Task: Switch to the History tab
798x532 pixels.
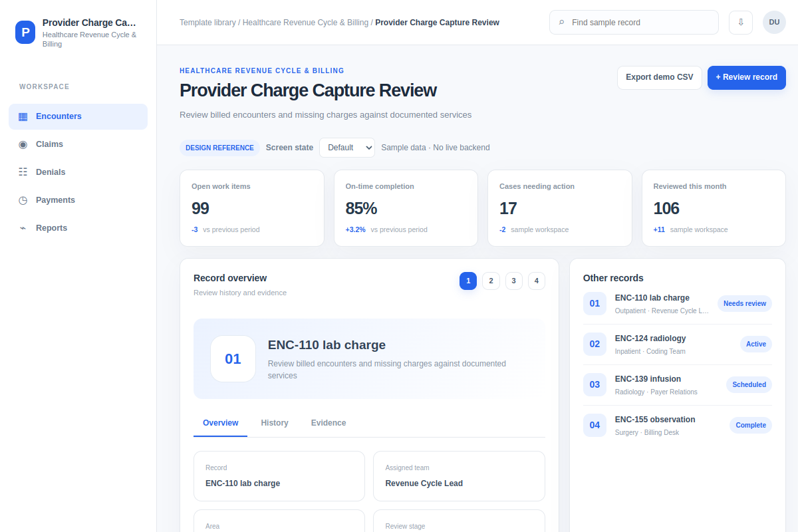Action: [275, 423]
